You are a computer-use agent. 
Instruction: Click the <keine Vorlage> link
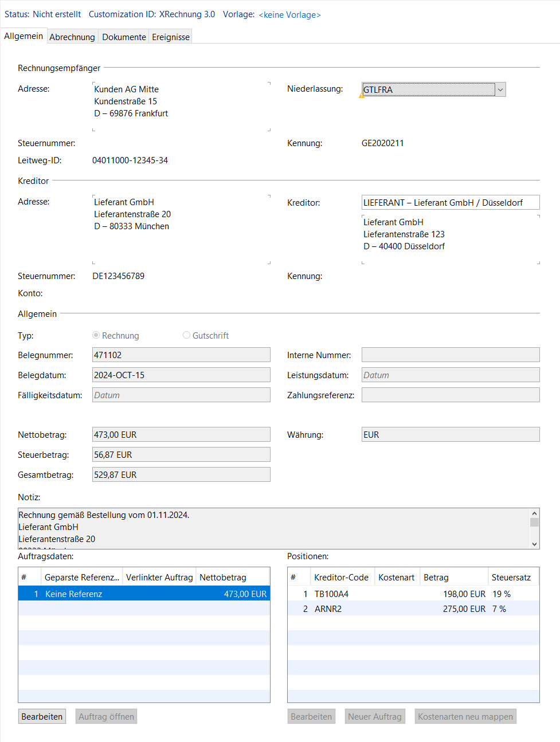coord(289,15)
